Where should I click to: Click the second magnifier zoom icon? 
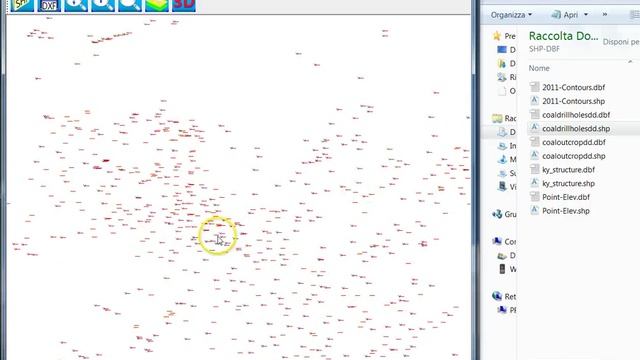click(103, 5)
